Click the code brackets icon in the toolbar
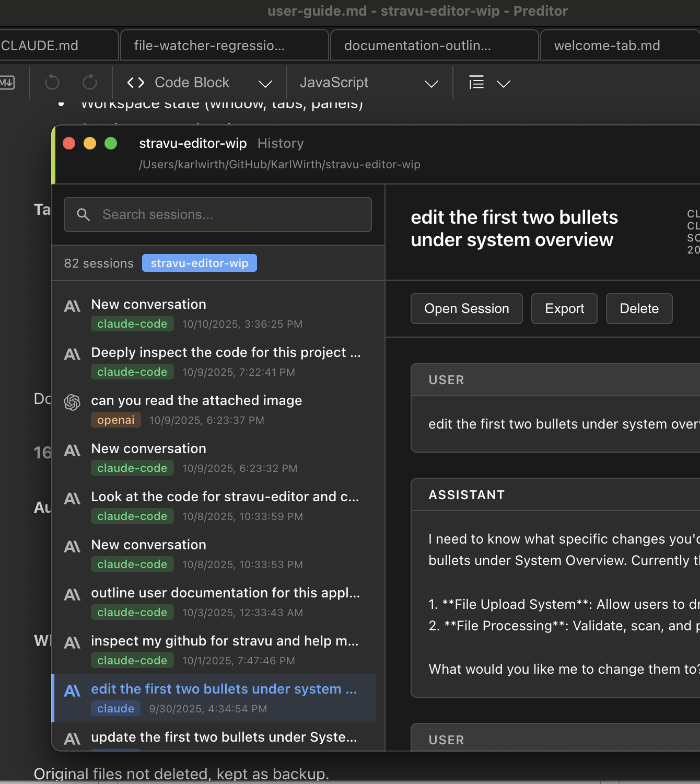Screen dimensions: 700x784 pyautogui.click(x=136, y=83)
